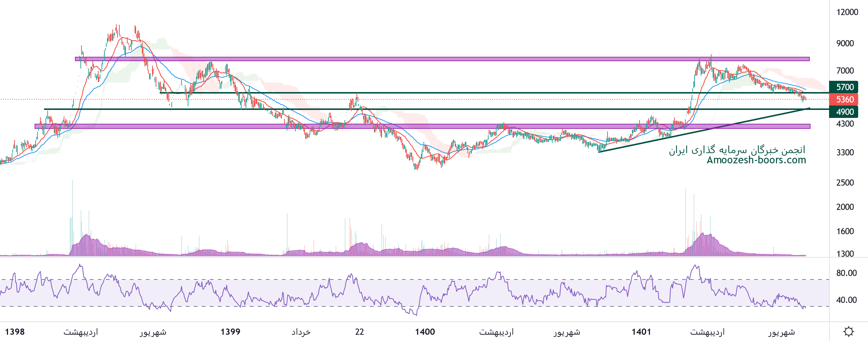Click the 12000 price axis label
868x341 pixels.
tap(847, 12)
